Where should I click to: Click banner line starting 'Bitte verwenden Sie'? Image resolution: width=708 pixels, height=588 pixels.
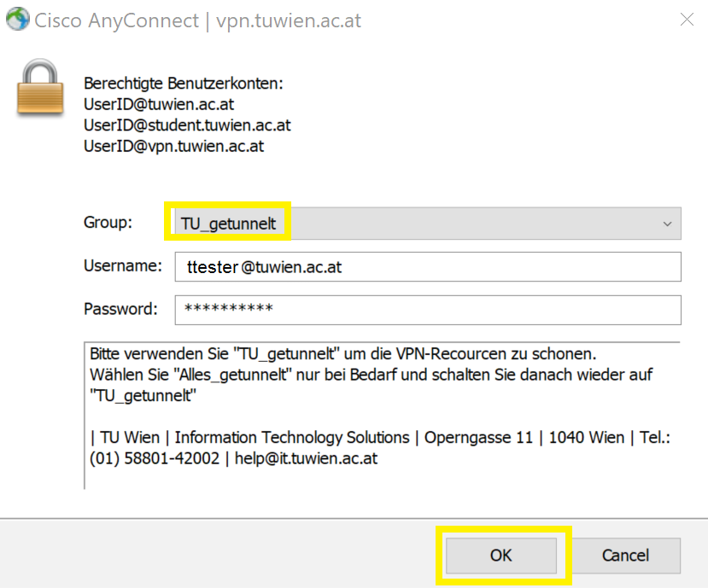(x=343, y=354)
